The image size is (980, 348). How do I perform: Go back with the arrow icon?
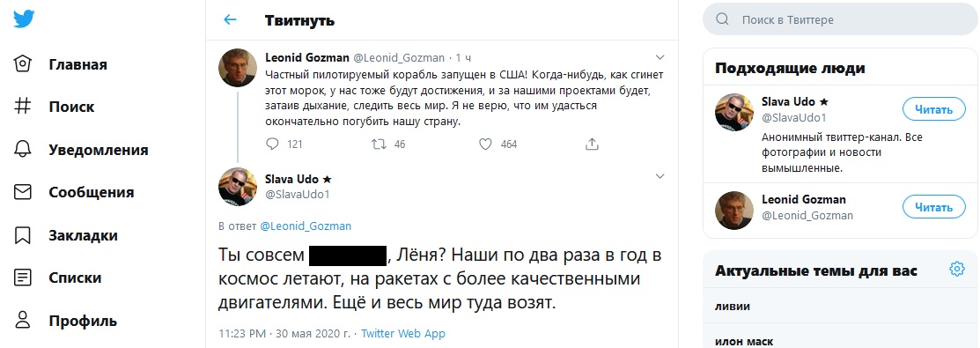point(230,20)
